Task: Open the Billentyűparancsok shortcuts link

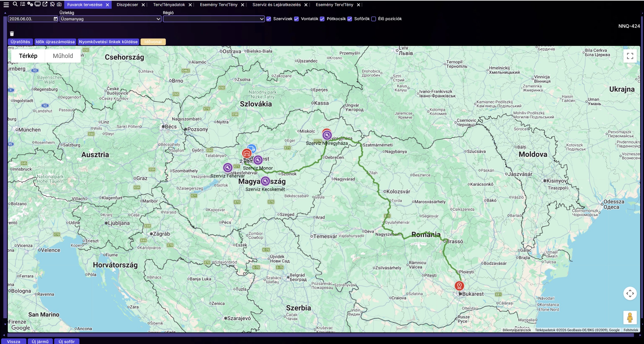Action: [x=517, y=330]
